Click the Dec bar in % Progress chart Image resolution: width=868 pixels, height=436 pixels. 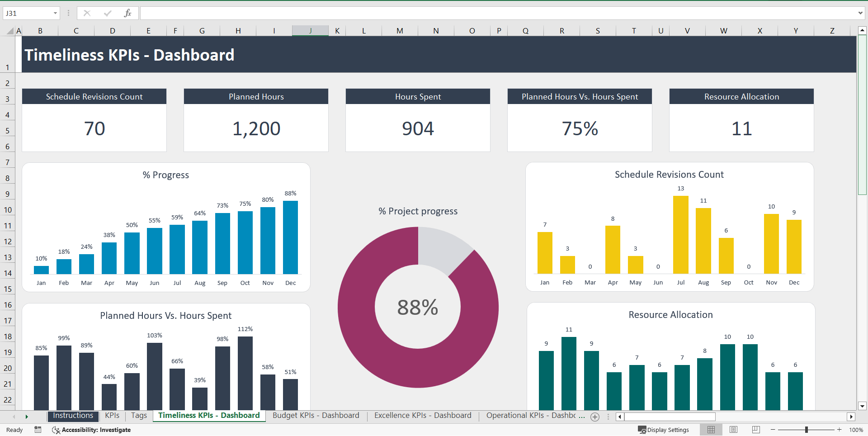(x=290, y=237)
